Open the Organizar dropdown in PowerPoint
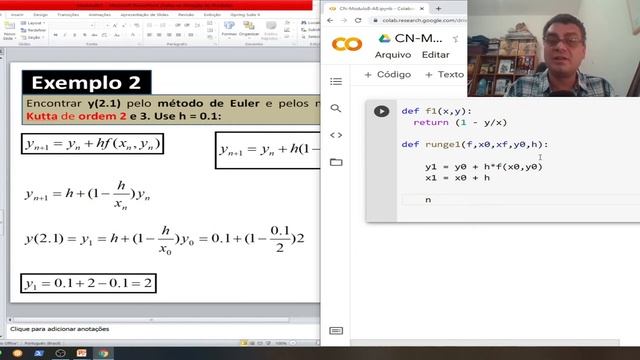 click(x=249, y=29)
